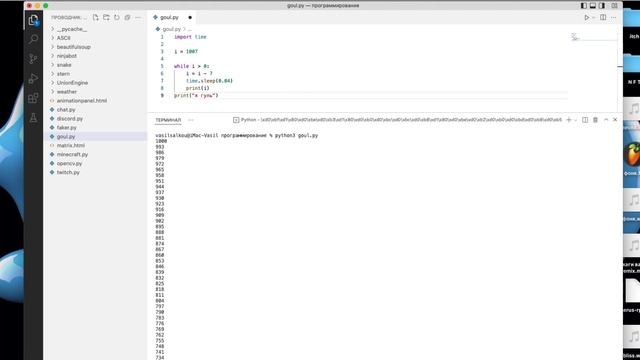Create a new file in Explorer

96,18
